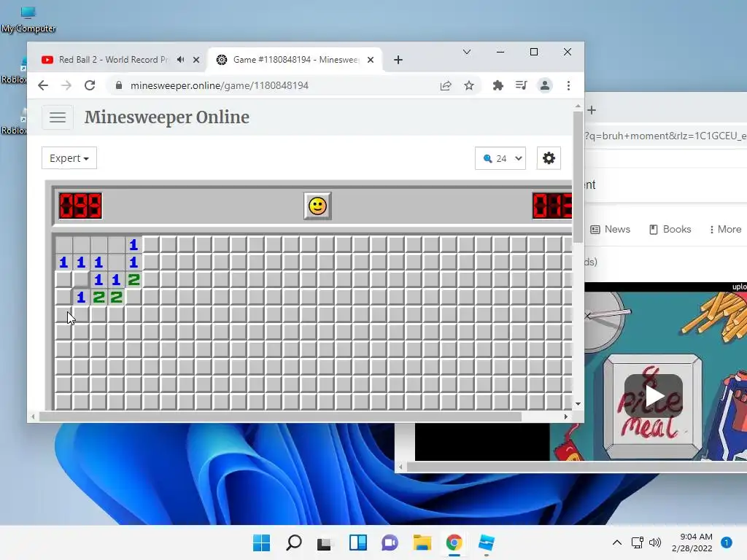Select My Computer desktop icon
Image resolution: width=747 pixels, height=560 pixels.
tap(28, 19)
